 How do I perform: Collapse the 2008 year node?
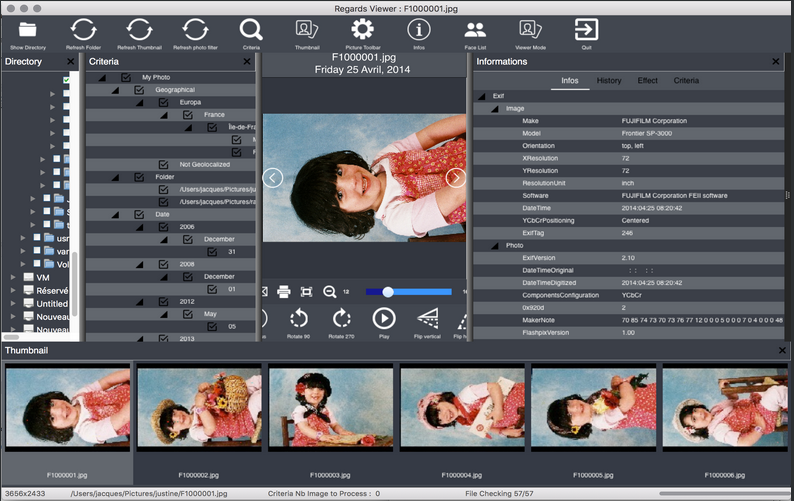[140, 264]
